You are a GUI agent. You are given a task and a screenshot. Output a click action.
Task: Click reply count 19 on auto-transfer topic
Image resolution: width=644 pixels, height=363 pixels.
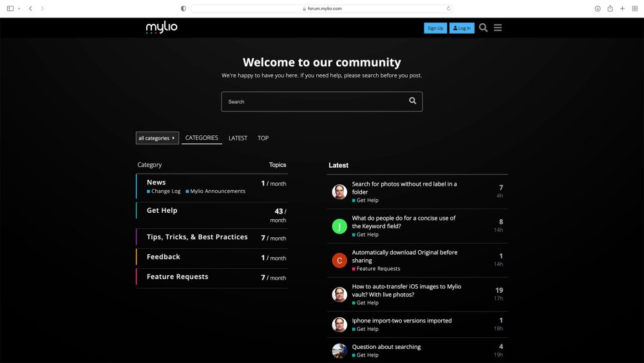(499, 290)
